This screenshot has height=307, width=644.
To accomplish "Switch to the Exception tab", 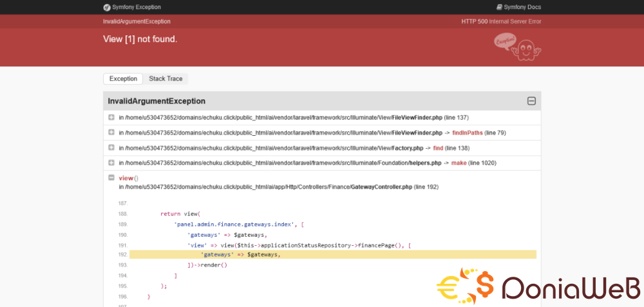I will (x=123, y=79).
